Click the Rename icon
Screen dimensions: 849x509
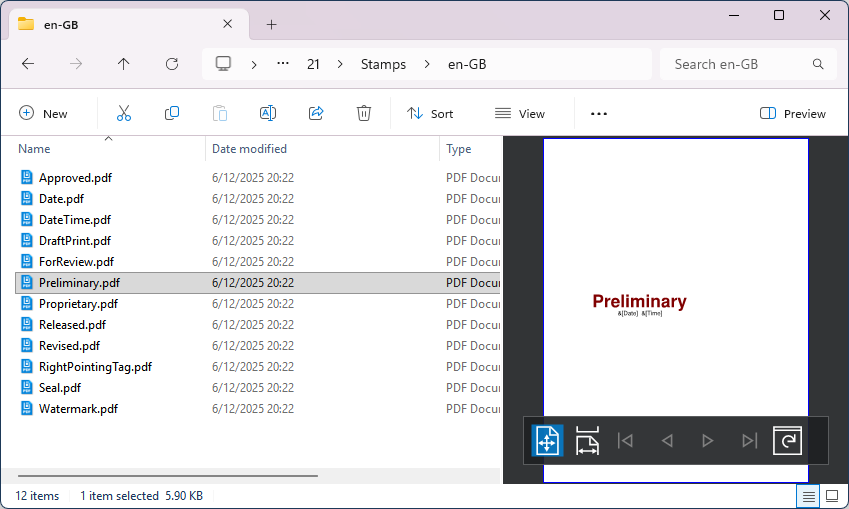(268, 114)
